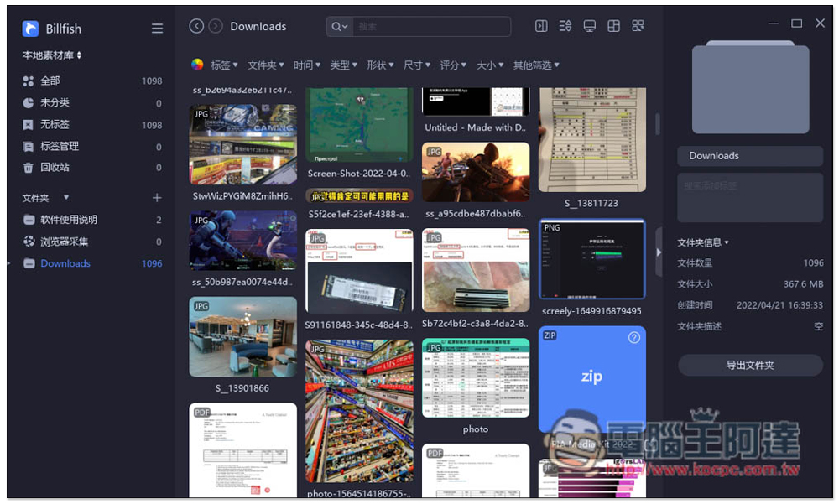Screen dimensions: 839x504
Task: Open the 标签 filter dropdown
Action: [x=224, y=65]
